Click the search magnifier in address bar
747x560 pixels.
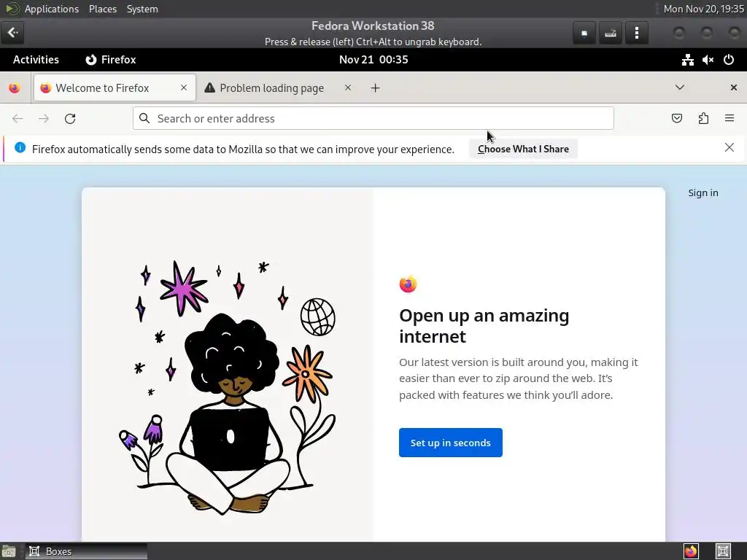144,118
